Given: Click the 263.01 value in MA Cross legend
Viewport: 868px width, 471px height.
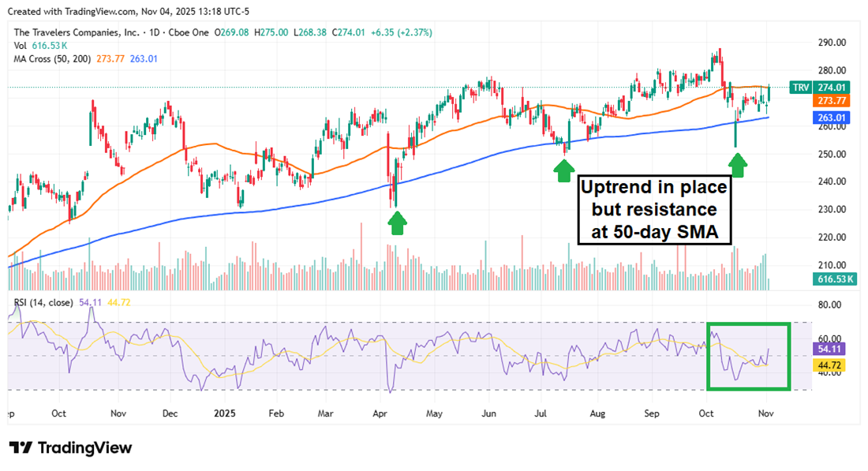Looking at the screenshot, I should click(144, 59).
